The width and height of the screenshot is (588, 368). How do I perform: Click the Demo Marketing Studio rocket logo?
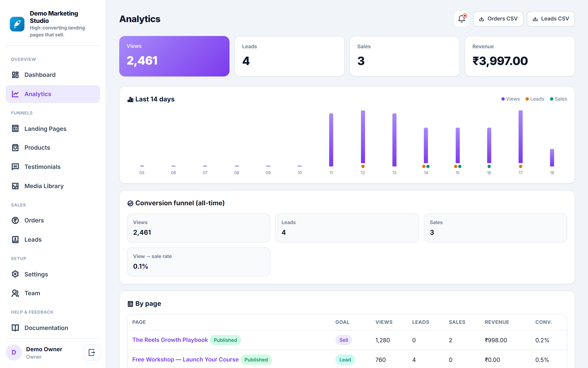(x=17, y=24)
